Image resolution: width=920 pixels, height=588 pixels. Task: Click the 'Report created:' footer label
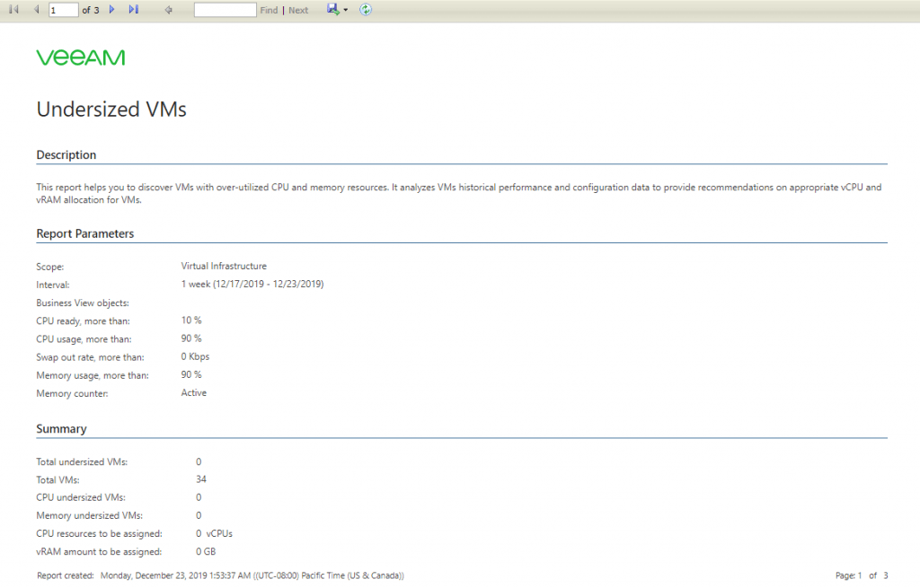pos(65,575)
